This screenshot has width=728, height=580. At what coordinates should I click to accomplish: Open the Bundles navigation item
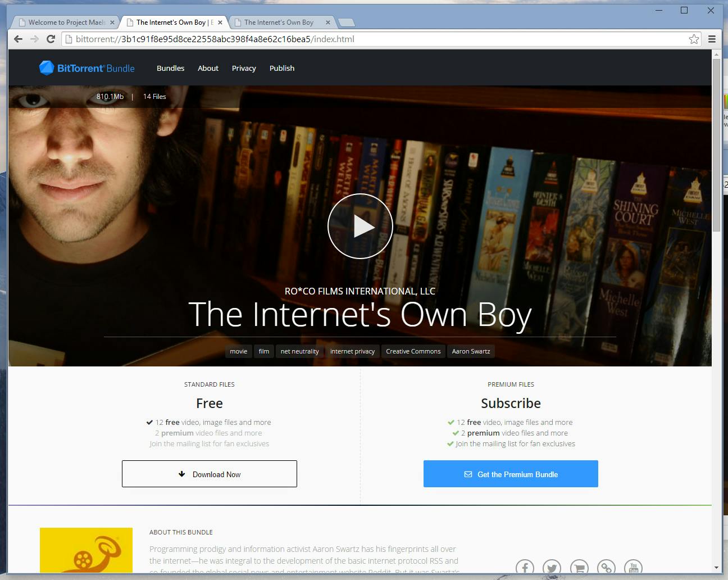point(170,68)
